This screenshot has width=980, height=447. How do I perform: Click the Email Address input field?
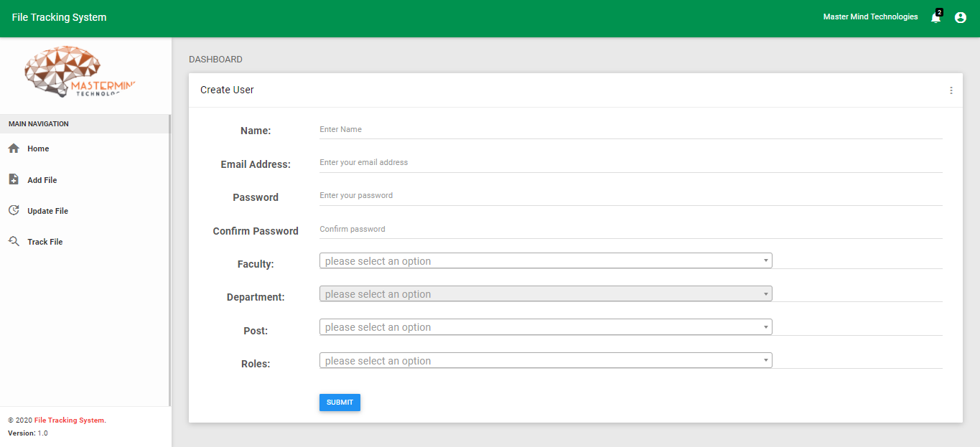(x=630, y=163)
